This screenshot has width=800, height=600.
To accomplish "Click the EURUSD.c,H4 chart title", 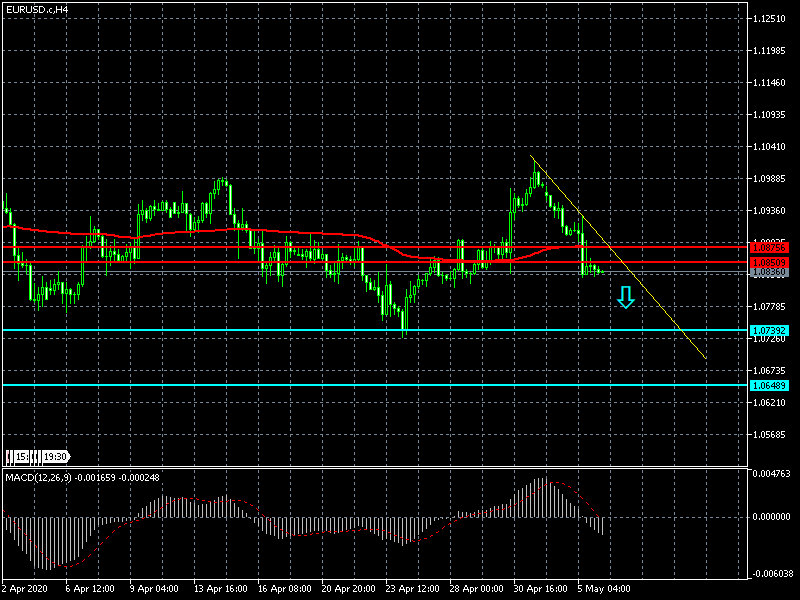I will pyautogui.click(x=37, y=9).
